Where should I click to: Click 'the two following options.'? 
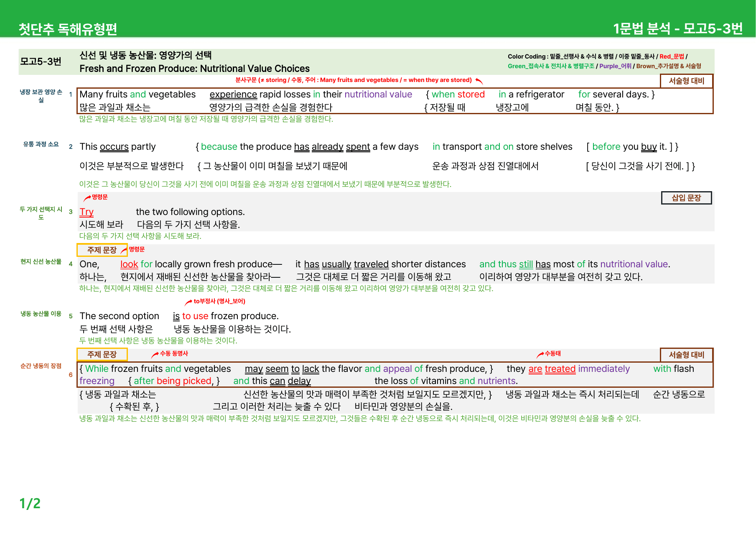pyautogui.click(x=190, y=212)
